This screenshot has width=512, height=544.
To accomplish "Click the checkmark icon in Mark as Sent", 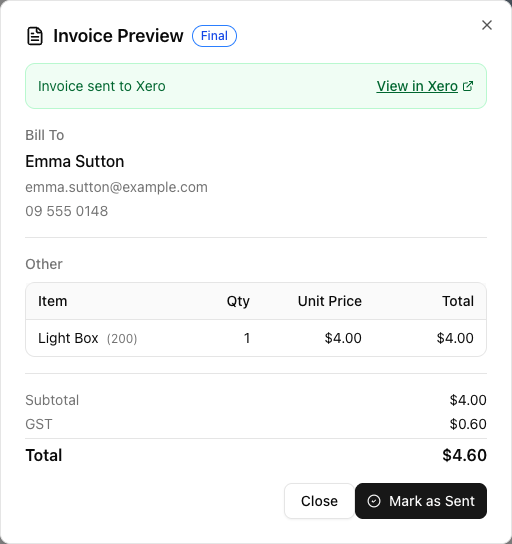I will click(374, 501).
